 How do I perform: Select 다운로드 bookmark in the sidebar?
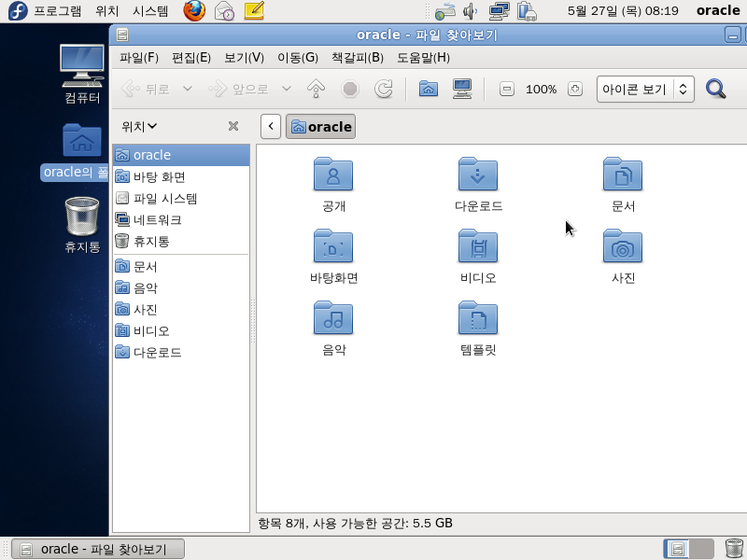coord(181,352)
